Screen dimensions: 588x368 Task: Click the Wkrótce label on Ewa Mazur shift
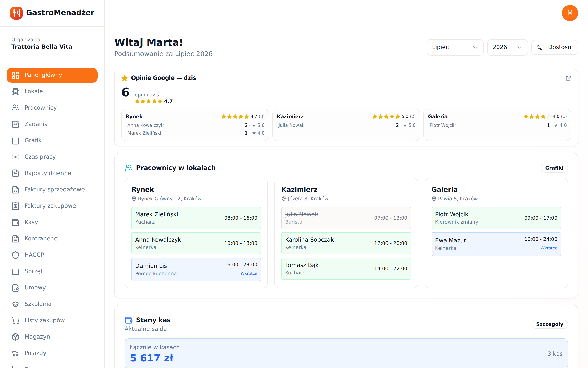point(549,248)
